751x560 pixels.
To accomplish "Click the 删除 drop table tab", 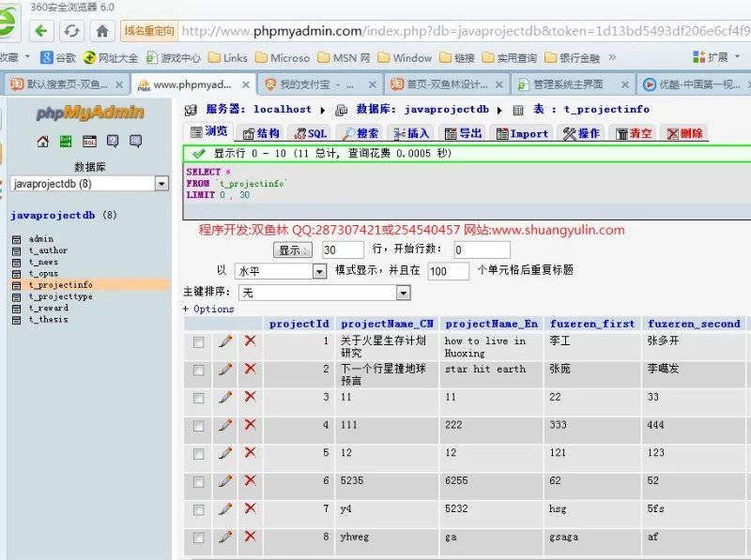I will click(685, 133).
